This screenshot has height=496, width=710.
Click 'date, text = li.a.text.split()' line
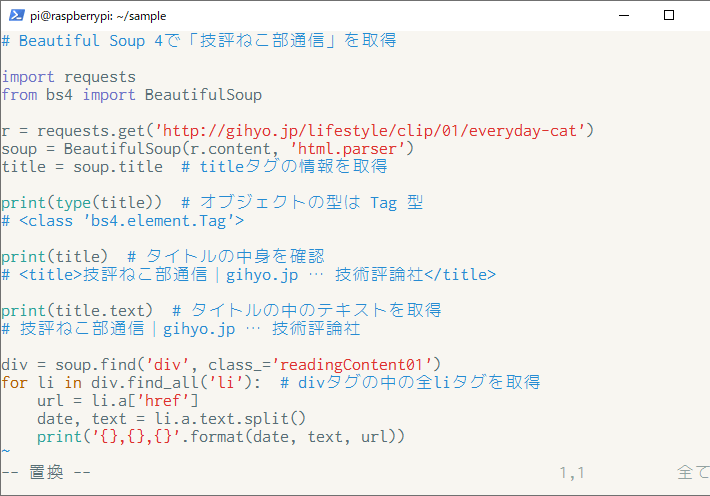(172, 419)
